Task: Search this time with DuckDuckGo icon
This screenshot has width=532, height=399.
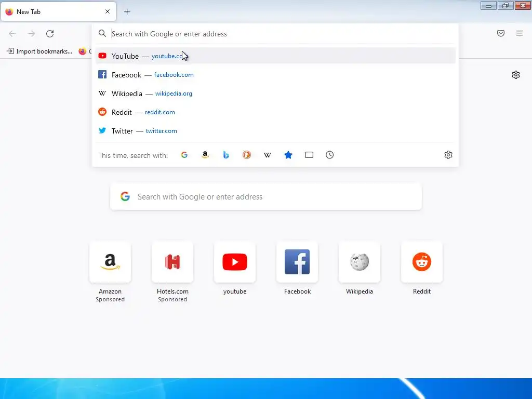Action: (247, 155)
